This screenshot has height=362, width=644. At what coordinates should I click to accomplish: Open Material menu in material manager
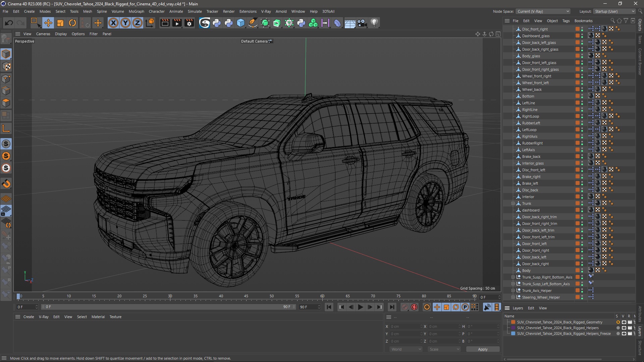98,317
